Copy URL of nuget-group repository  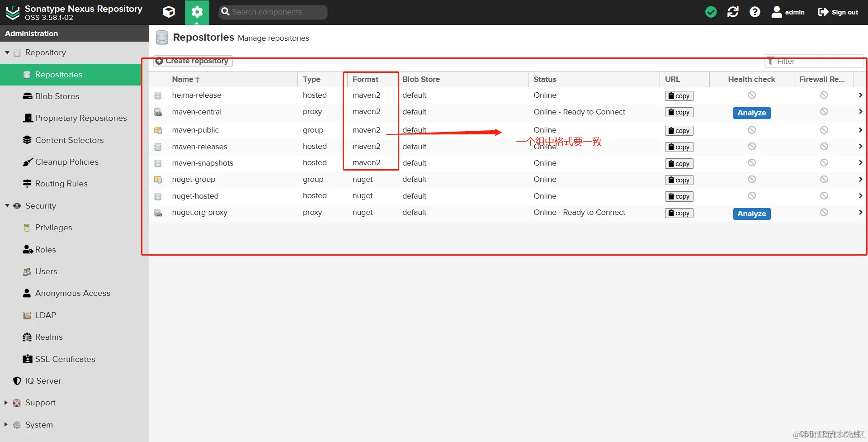click(679, 180)
